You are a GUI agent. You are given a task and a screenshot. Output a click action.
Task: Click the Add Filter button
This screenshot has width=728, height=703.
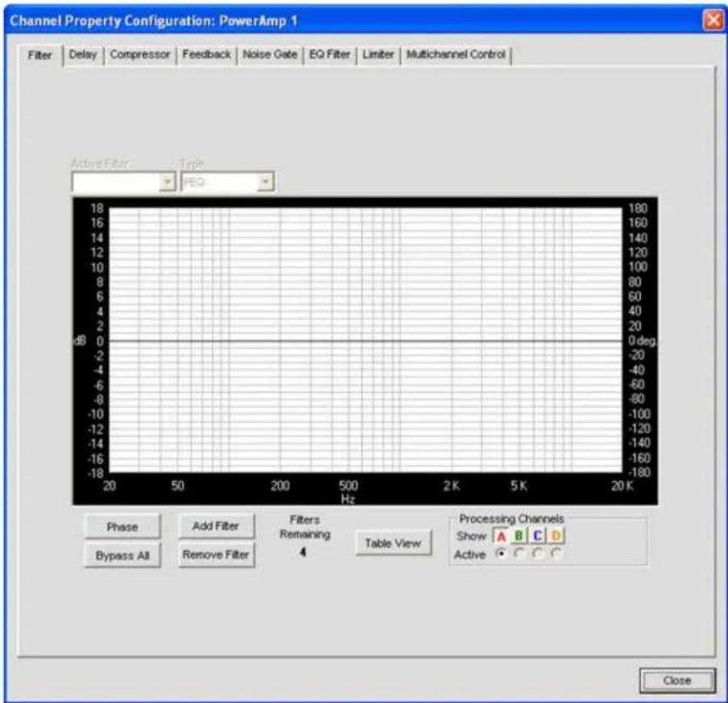click(216, 526)
